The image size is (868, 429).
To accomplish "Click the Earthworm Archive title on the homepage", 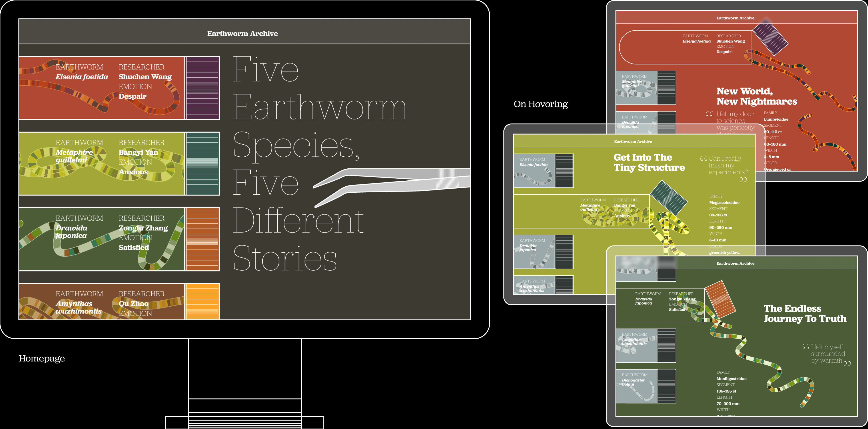I will click(x=242, y=33).
